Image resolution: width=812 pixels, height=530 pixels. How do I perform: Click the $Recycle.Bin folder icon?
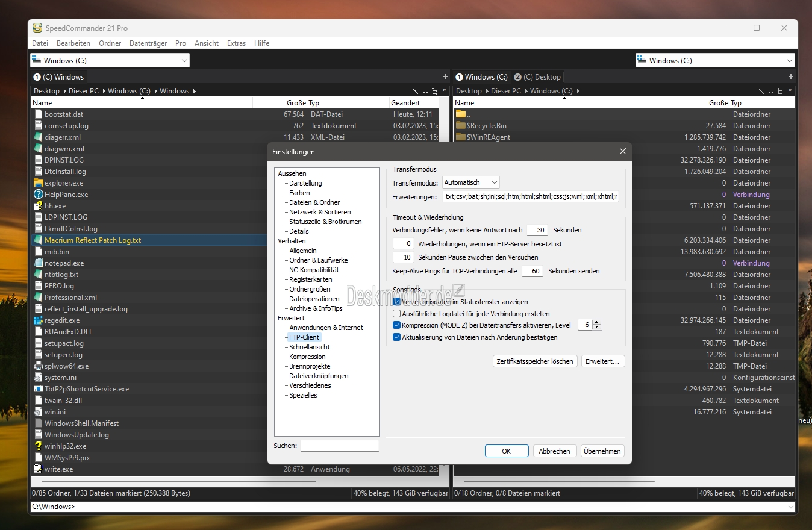point(461,126)
